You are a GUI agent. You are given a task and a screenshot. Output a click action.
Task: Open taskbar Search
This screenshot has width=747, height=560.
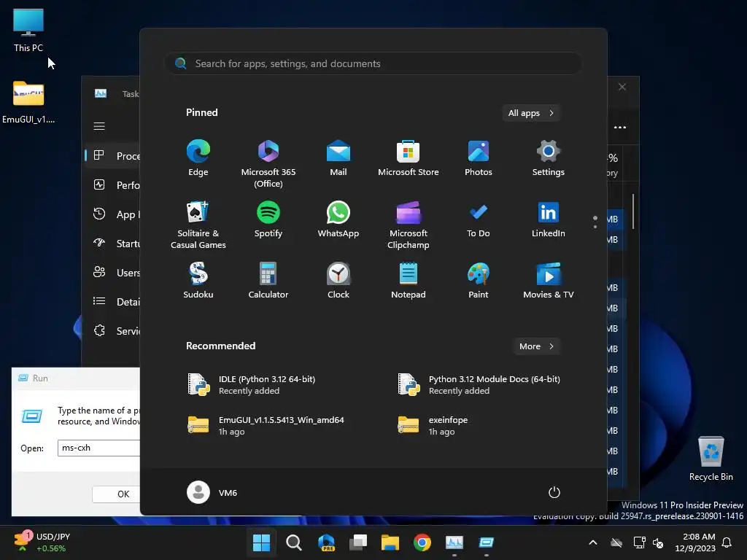click(x=293, y=542)
